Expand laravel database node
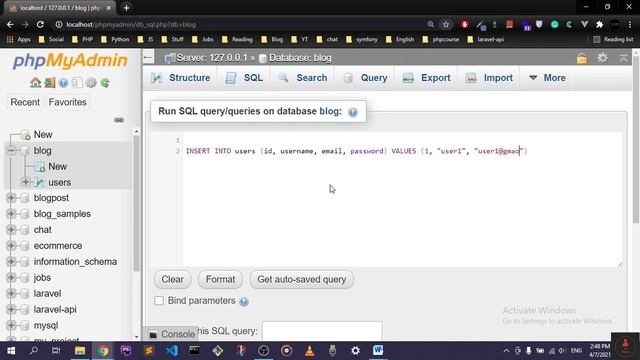 point(11,293)
